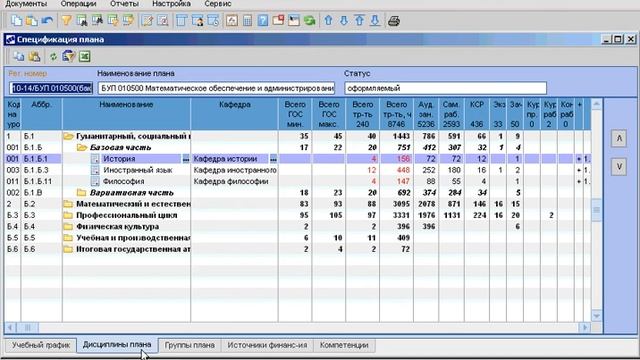Click the Printer icon

tap(394, 20)
